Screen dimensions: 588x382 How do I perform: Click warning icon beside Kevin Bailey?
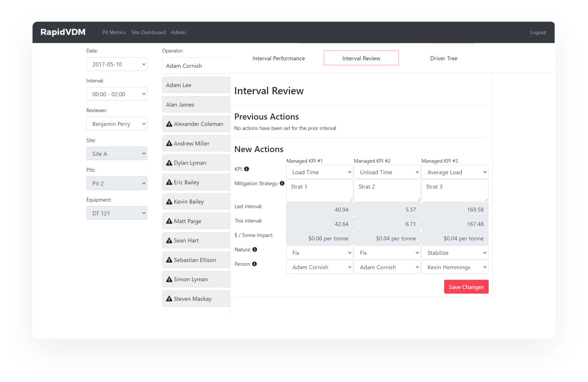[x=169, y=201]
